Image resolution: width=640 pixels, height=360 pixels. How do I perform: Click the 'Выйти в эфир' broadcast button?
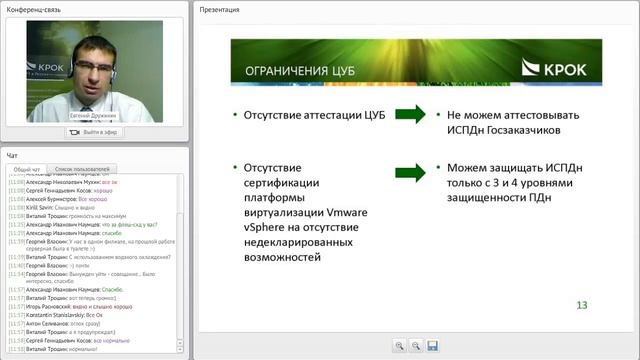[x=93, y=132]
